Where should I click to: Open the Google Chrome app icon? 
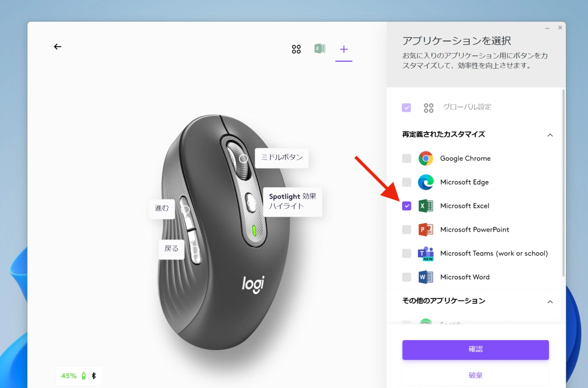(x=425, y=158)
